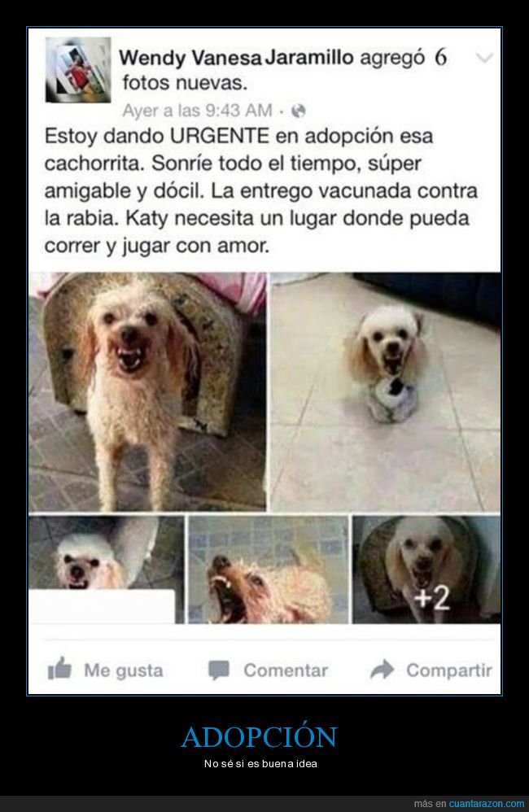Click the 'Ayer a las 9:43 AM' timestamp
The width and height of the screenshot is (529, 812).
[x=197, y=111]
